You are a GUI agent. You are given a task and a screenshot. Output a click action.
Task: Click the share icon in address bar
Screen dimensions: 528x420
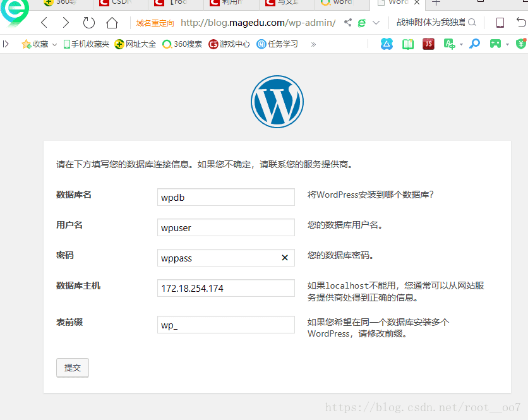pyautogui.click(x=348, y=23)
